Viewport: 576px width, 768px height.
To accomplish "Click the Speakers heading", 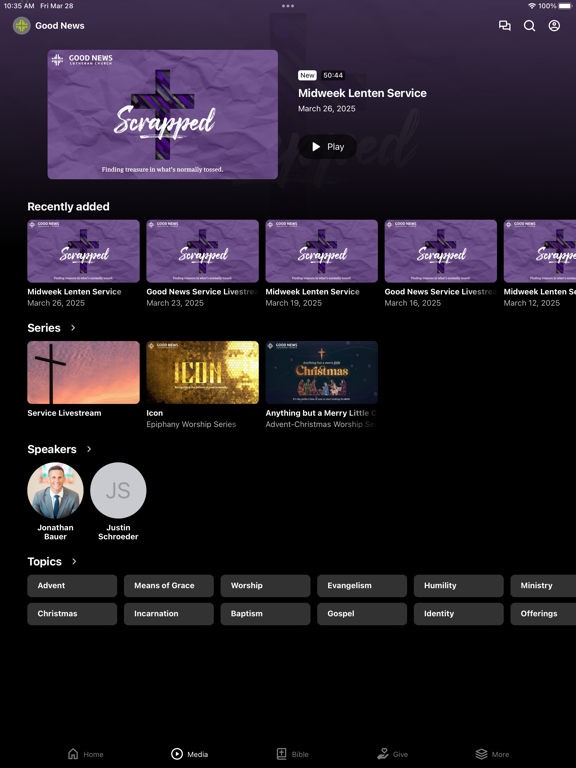I will (x=52, y=449).
